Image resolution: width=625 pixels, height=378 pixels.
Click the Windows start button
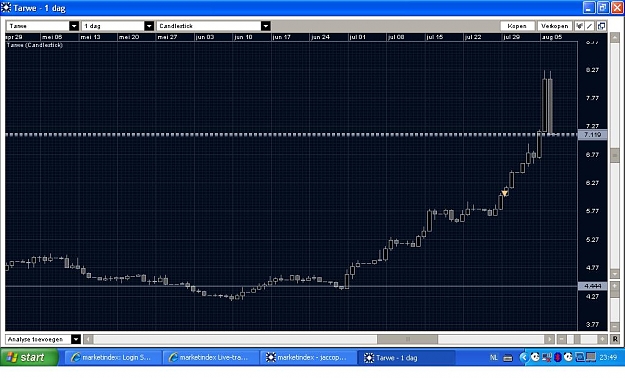[29, 357]
